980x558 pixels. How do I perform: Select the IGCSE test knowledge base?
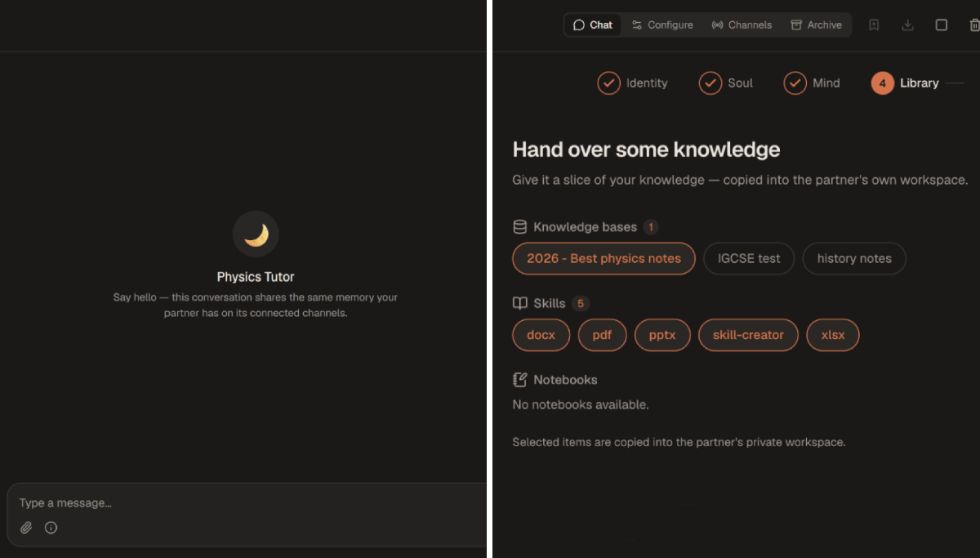tap(749, 258)
